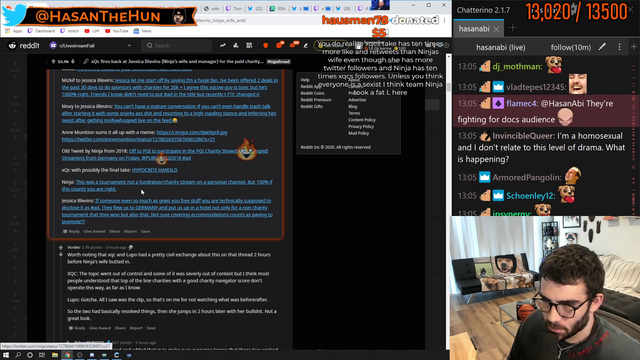Open the post title link 'xQc fires back'

tap(177, 62)
